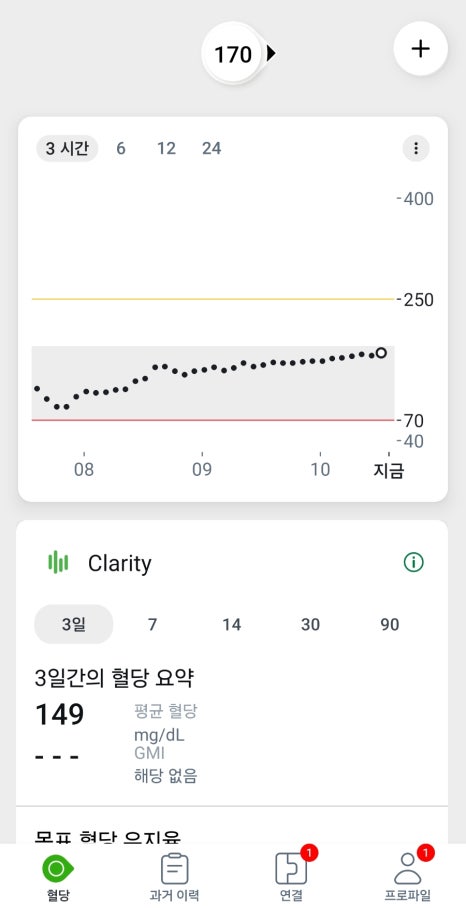
Task: Open the Clarity info icon
Action: (413, 562)
